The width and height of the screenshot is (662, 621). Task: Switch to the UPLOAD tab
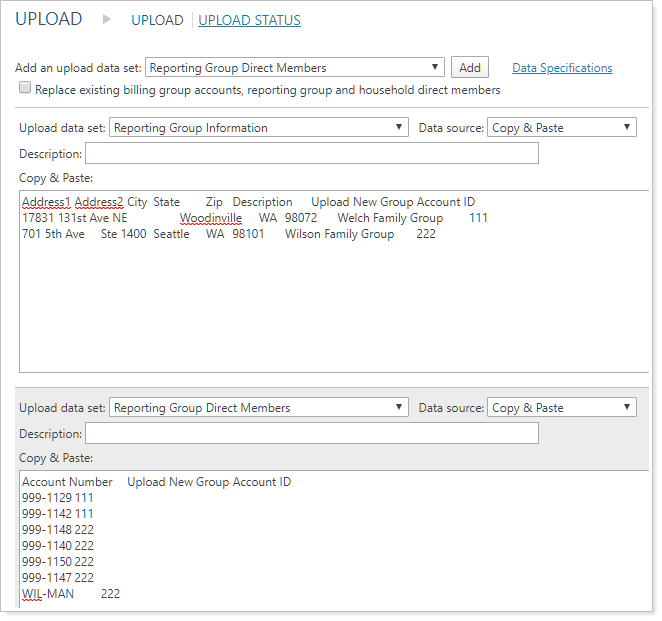pyautogui.click(x=157, y=20)
